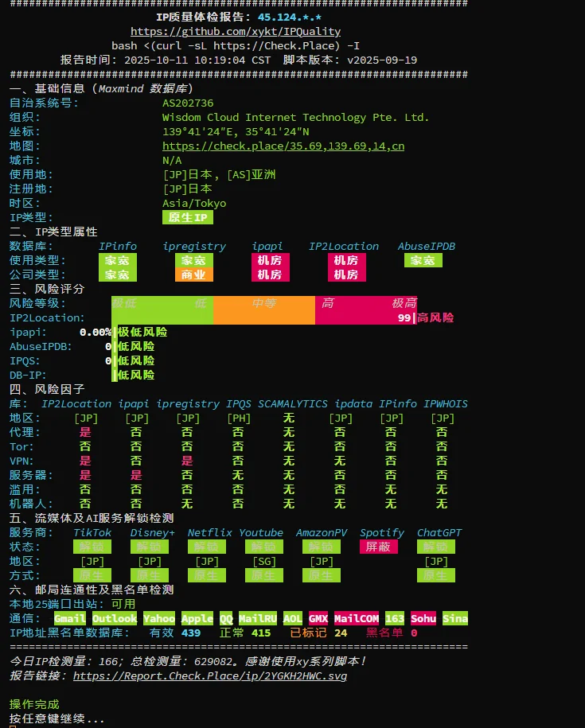585x728 pixels.
Task: Click the 家宽 badge under AbuseIPDB
Action: tap(423, 261)
